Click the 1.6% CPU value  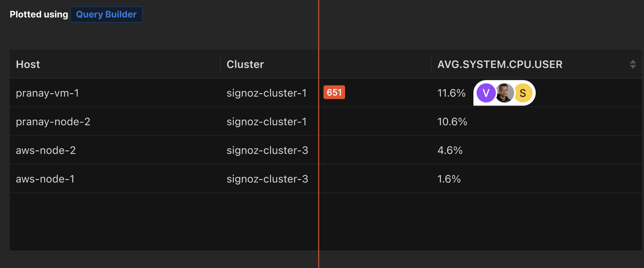[449, 179]
